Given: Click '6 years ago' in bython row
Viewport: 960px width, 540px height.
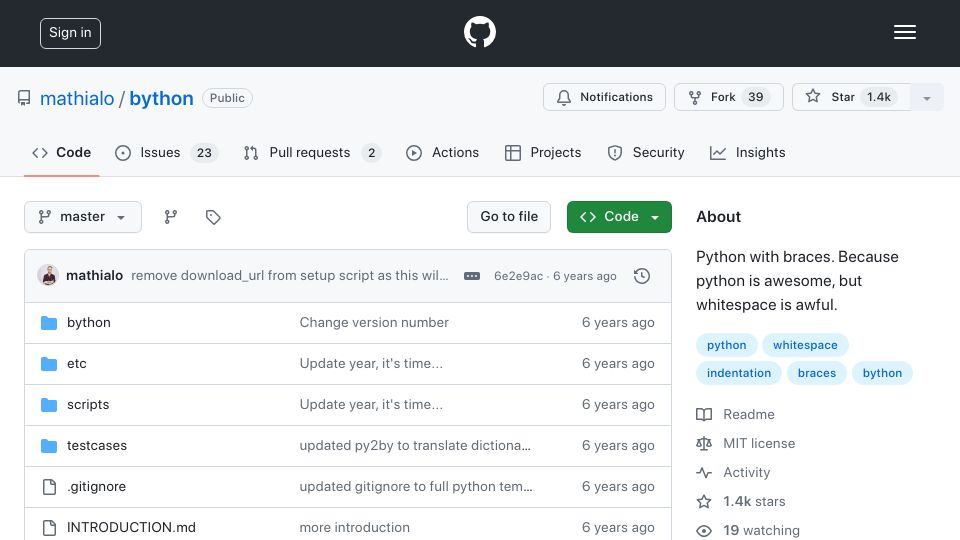Looking at the screenshot, I should click(618, 323).
